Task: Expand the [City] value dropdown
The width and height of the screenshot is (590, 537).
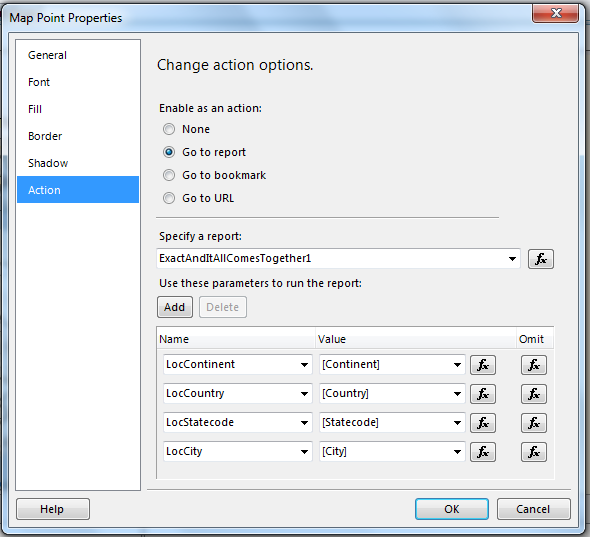Action: (x=457, y=452)
